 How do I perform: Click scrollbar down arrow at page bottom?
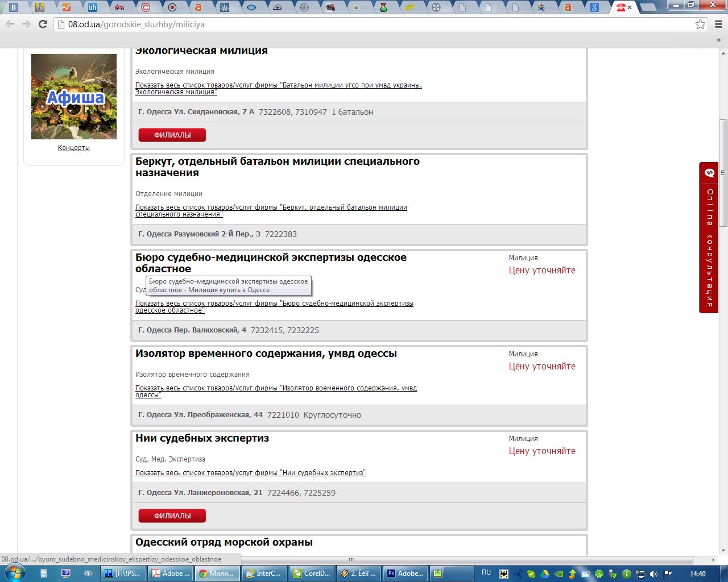(x=723, y=550)
